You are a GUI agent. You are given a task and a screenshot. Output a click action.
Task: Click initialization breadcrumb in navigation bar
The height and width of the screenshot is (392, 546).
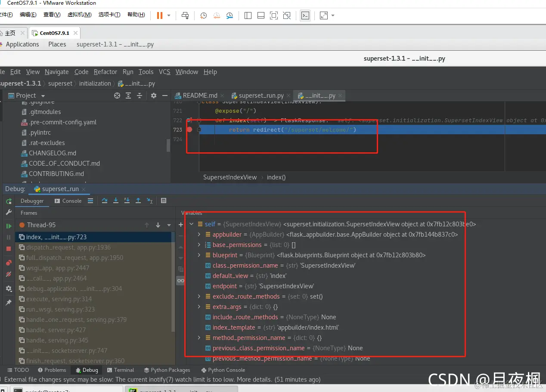coord(95,83)
